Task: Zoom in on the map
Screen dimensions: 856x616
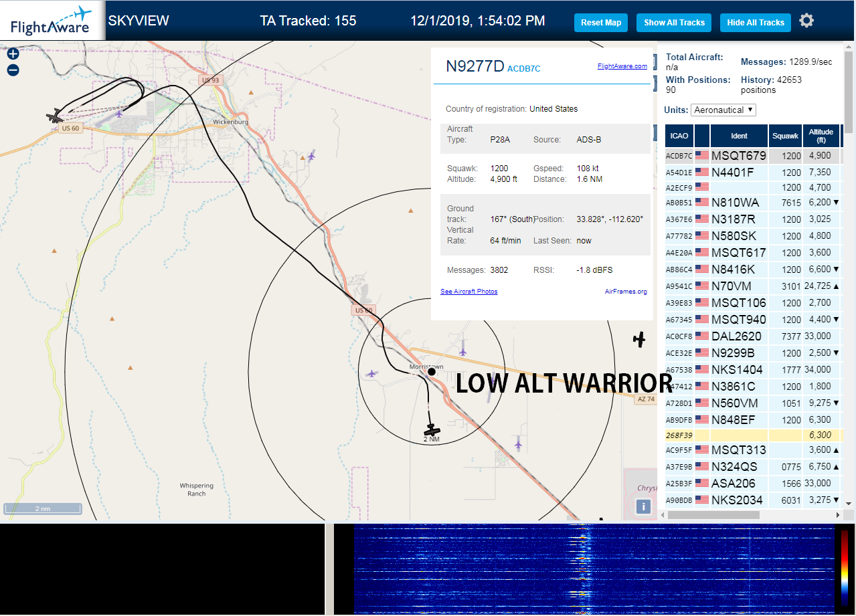Action: 13,54
